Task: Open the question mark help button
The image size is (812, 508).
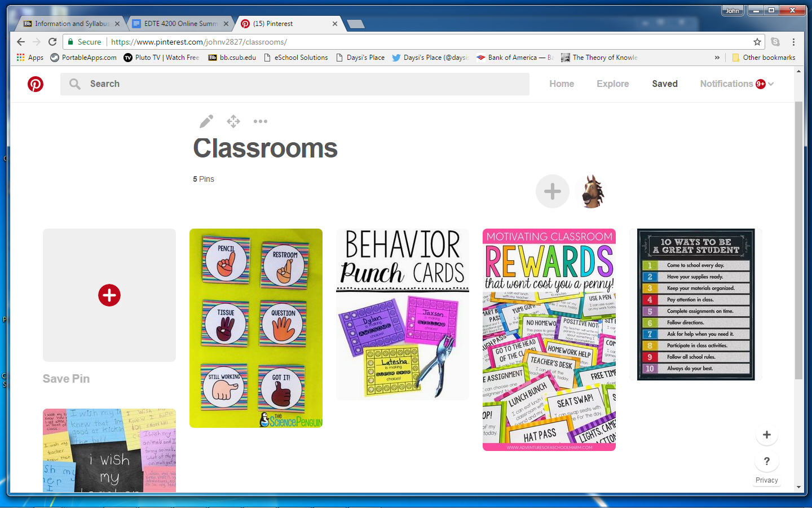Action: coord(766,461)
